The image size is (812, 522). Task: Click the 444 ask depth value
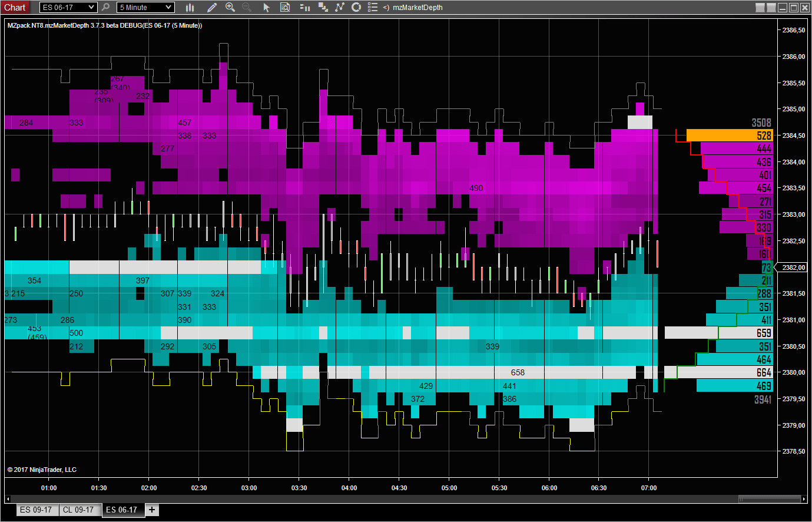pyautogui.click(x=764, y=148)
